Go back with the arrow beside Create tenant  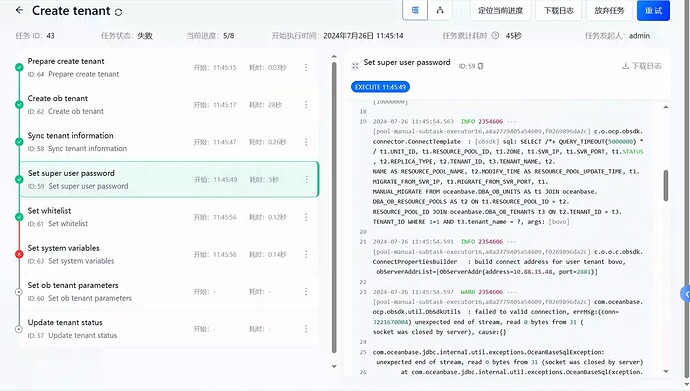(x=19, y=10)
